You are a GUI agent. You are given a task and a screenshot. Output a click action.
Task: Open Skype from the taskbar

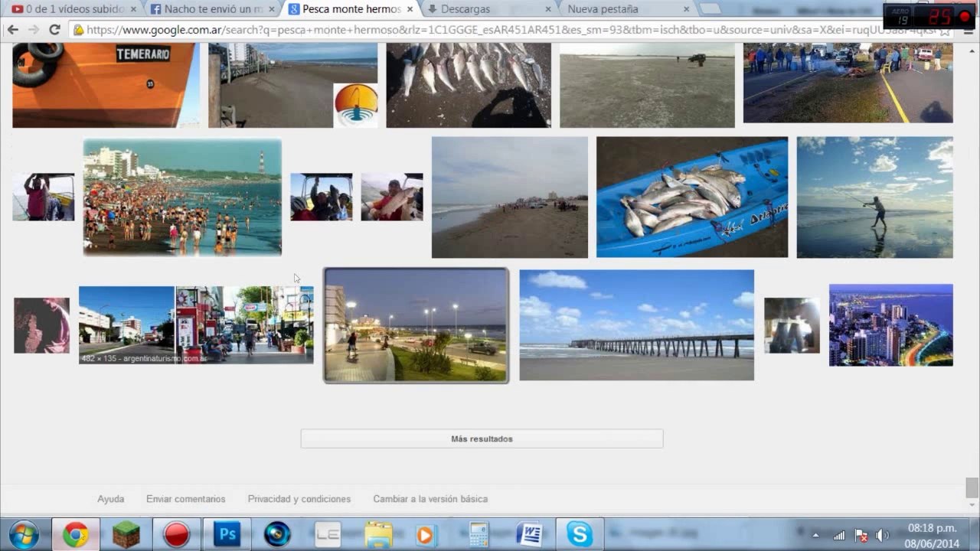tap(580, 534)
